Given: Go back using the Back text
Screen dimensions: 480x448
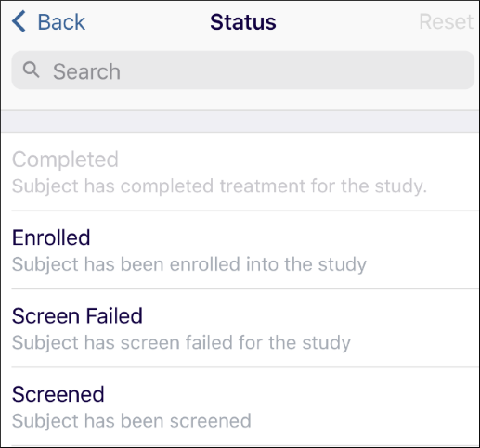Looking at the screenshot, I should 61,22.
